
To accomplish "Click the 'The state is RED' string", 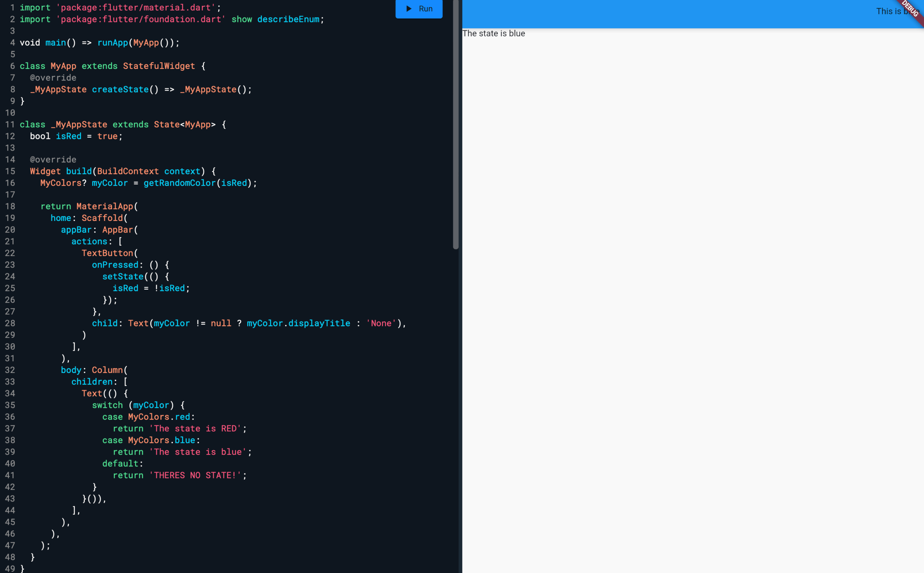I will [x=195, y=429].
